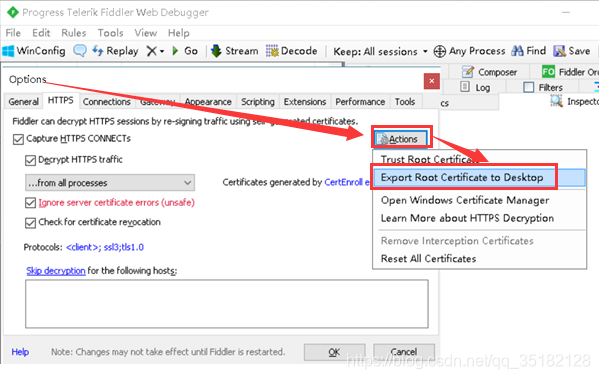
Task: Select the HTTPS options tab
Action: click(x=60, y=101)
